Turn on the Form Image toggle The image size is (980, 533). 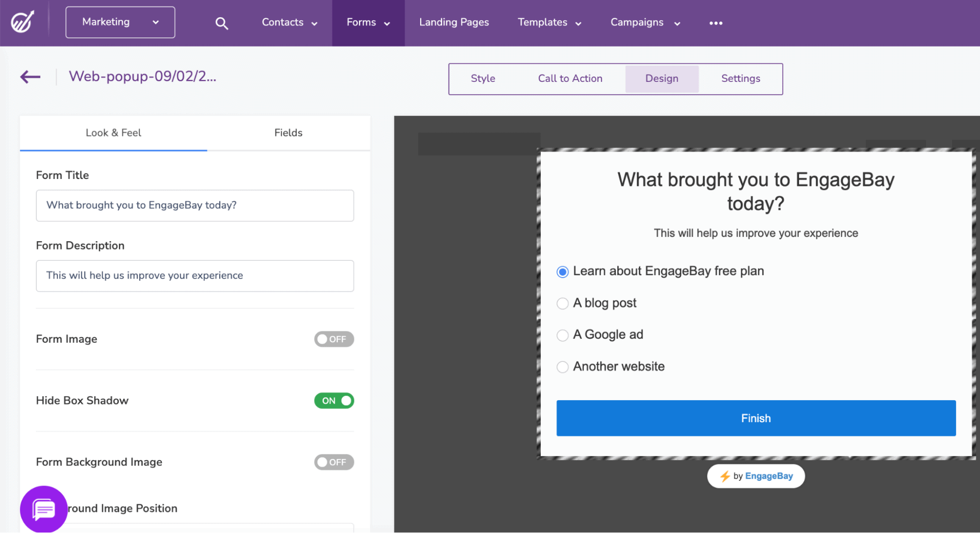pyautogui.click(x=334, y=339)
